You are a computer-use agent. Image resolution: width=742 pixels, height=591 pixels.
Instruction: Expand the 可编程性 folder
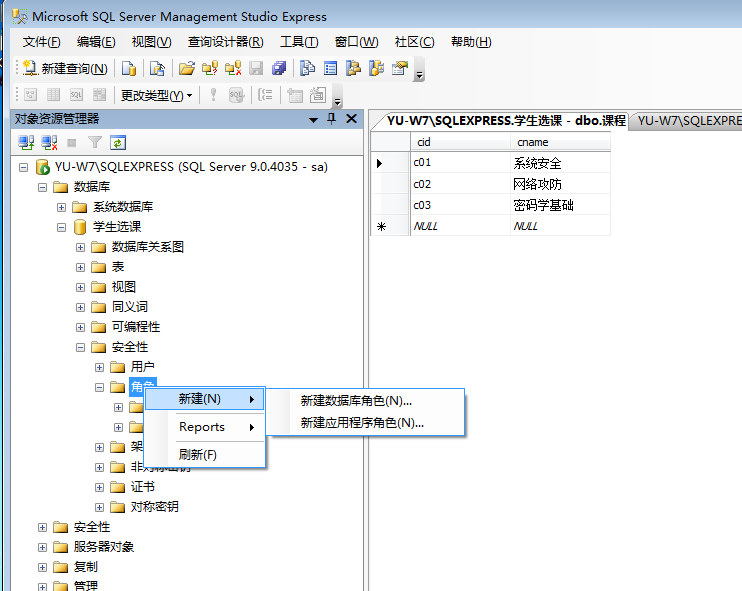point(80,327)
